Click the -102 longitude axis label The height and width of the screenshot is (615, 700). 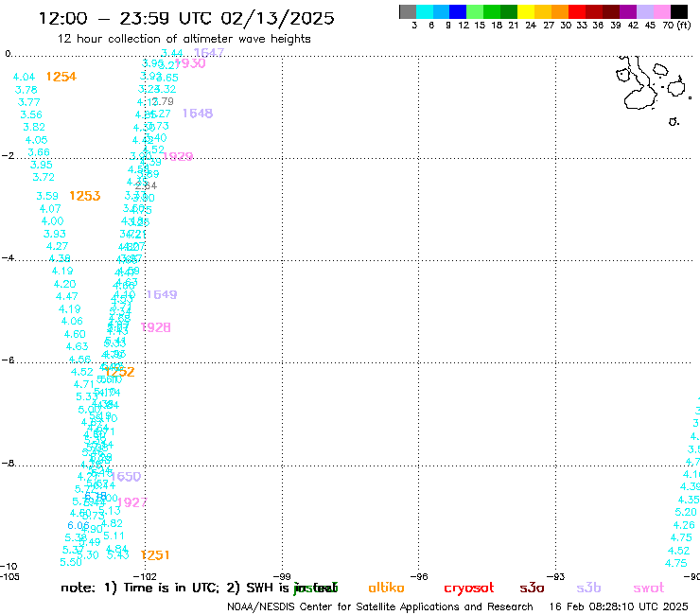[x=145, y=576]
